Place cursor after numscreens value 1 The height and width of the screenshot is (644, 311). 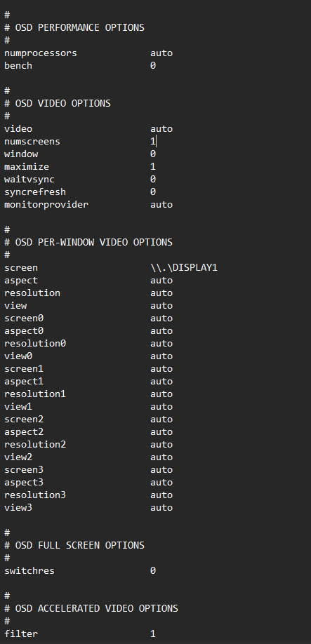(155, 141)
